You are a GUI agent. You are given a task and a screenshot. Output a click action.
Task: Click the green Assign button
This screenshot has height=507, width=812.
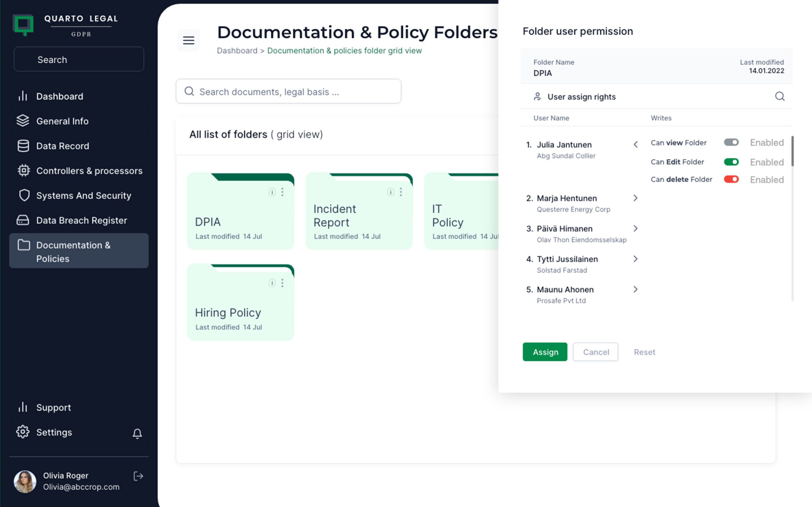click(545, 352)
